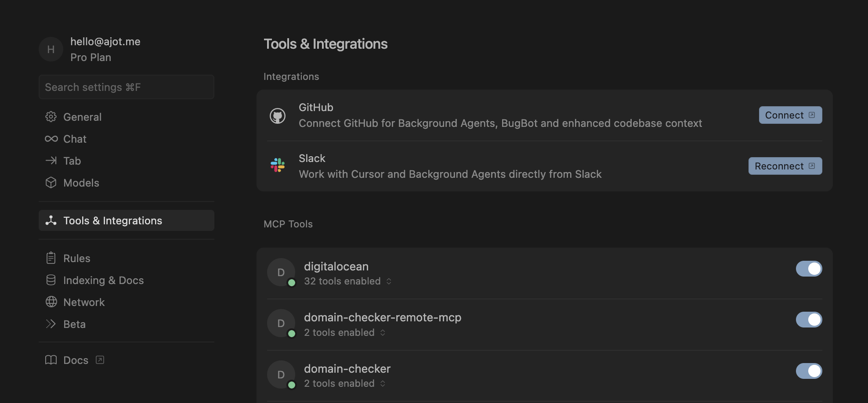The image size is (868, 403).
Task: Open Indexing & Docs settings
Action: [103, 280]
